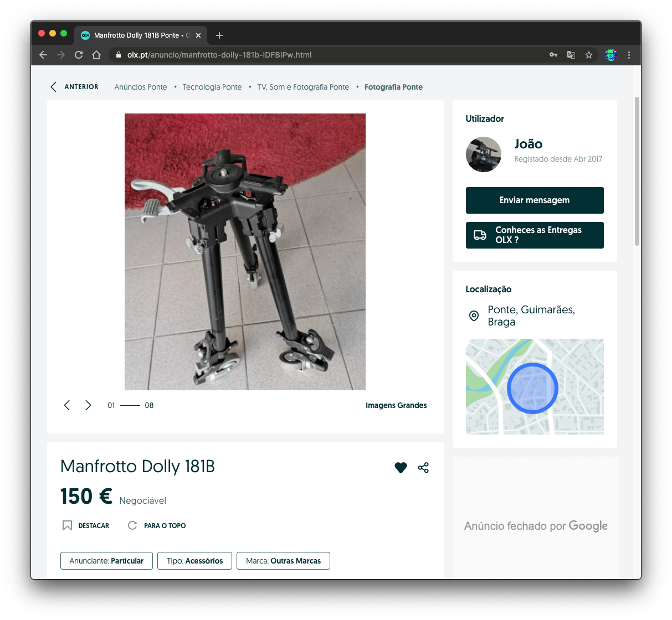Select Anunciante: Particular tag

[x=106, y=561]
